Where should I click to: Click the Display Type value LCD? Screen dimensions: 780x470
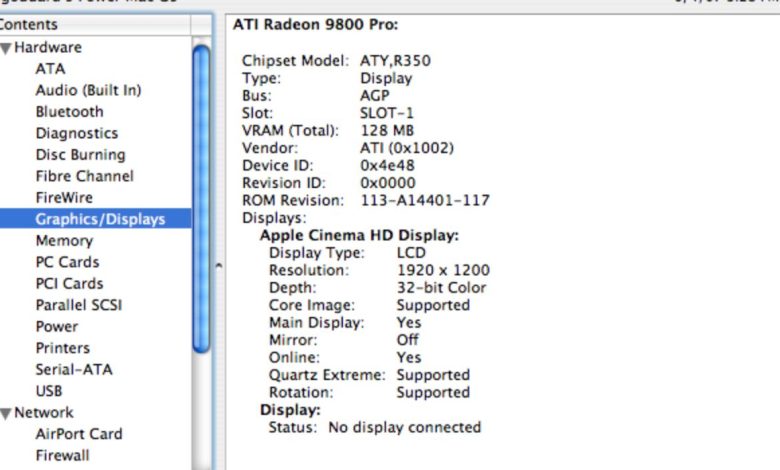point(411,253)
